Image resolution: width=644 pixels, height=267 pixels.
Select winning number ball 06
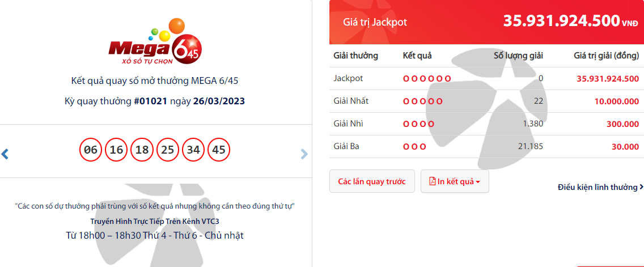(90, 150)
